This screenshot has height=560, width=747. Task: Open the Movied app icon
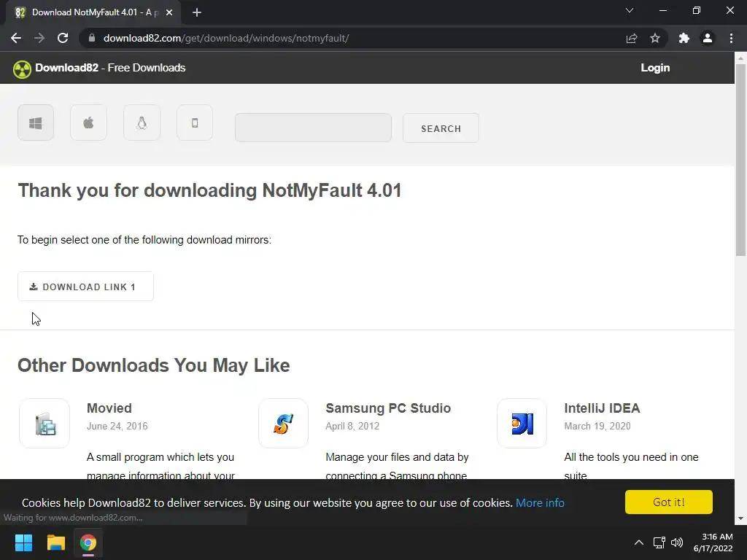[x=44, y=423]
